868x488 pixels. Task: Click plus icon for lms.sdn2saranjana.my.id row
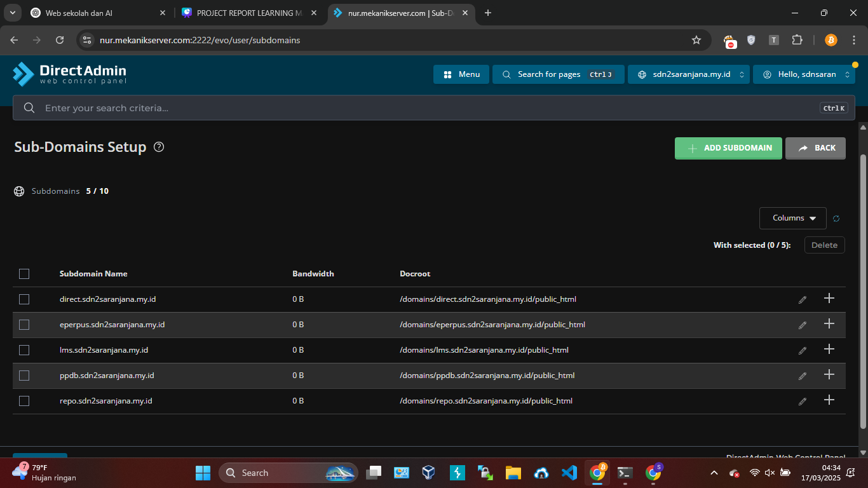point(829,349)
